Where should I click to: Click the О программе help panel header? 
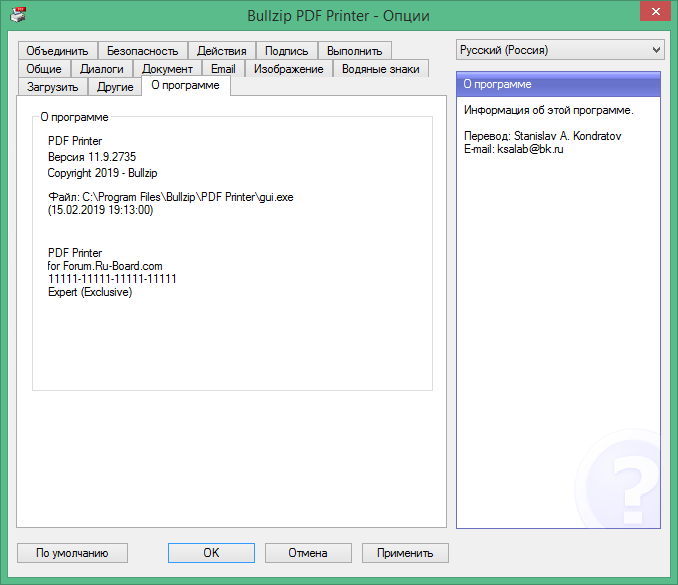(558, 84)
